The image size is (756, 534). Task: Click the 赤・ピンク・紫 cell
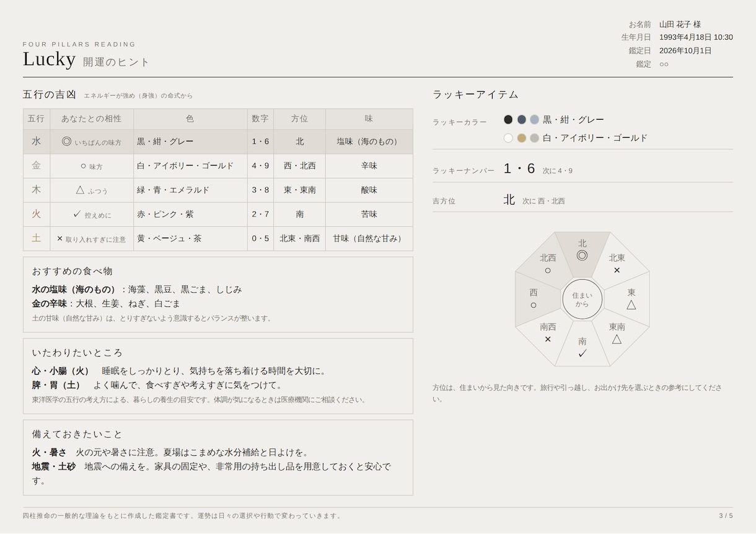click(190, 214)
